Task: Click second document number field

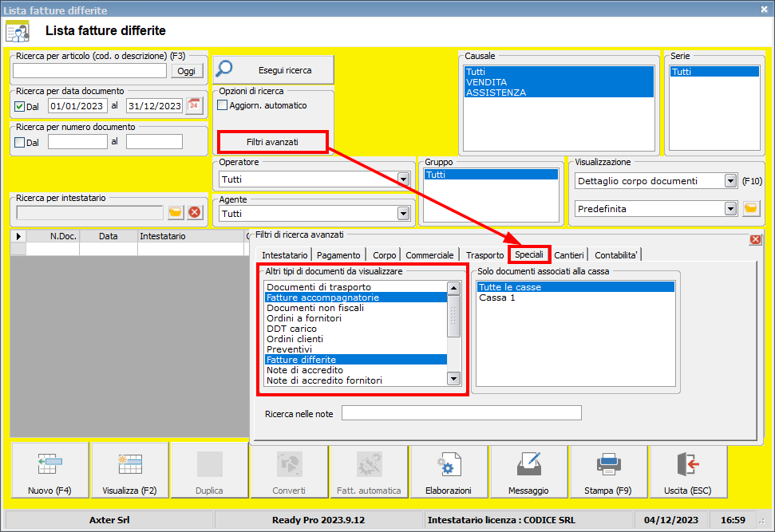Action: 154,142
